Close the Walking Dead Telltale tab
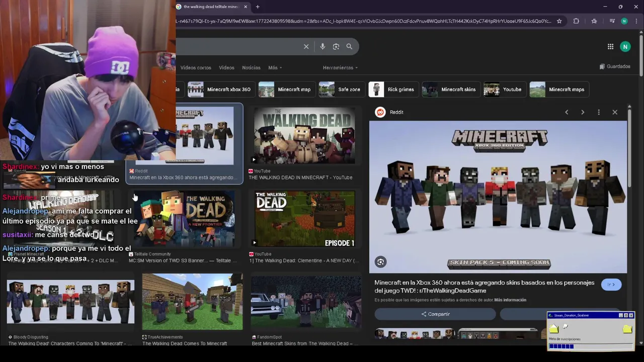644x362 pixels. [x=246, y=7]
